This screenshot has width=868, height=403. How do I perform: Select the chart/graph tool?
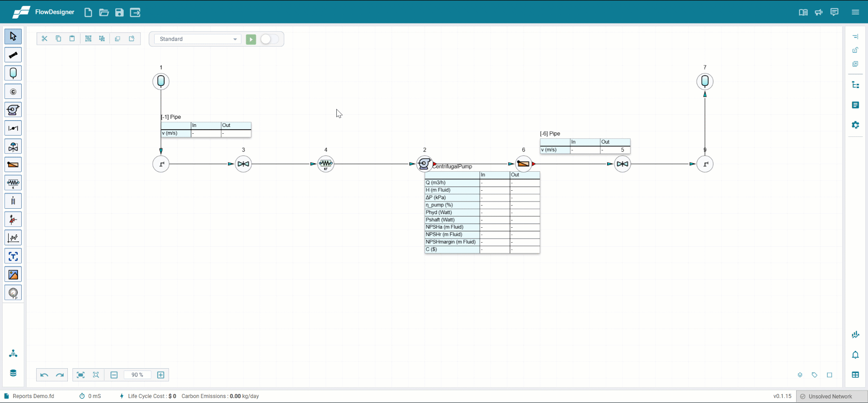click(13, 238)
